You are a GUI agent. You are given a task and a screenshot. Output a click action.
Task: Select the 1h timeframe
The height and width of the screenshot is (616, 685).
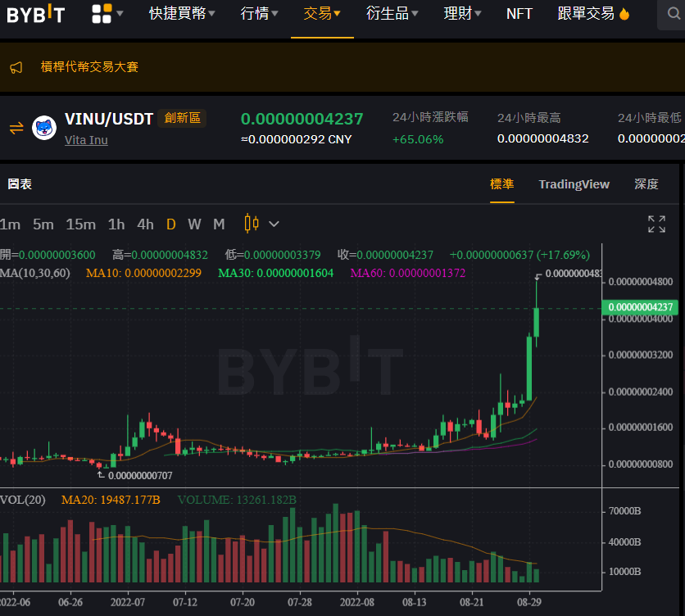pos(116,224)
